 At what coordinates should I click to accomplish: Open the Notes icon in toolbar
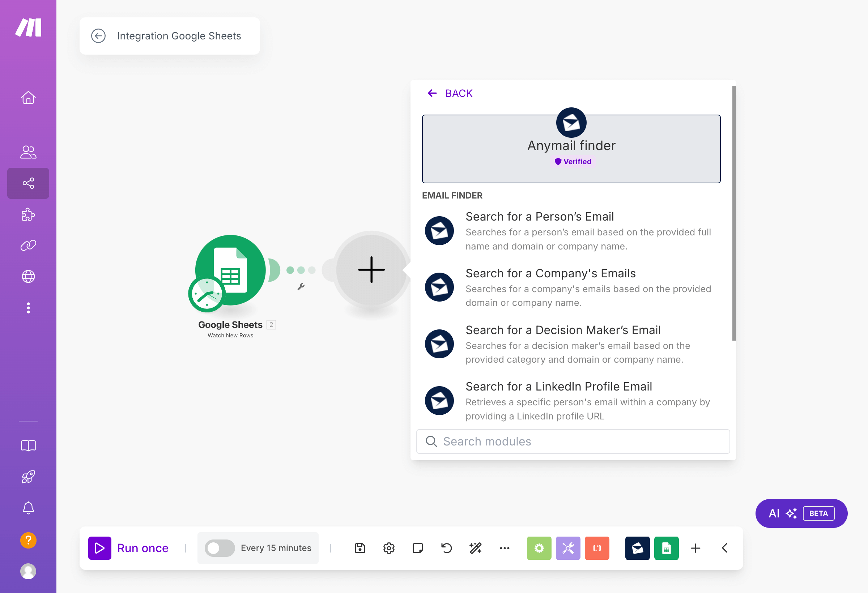418,548
